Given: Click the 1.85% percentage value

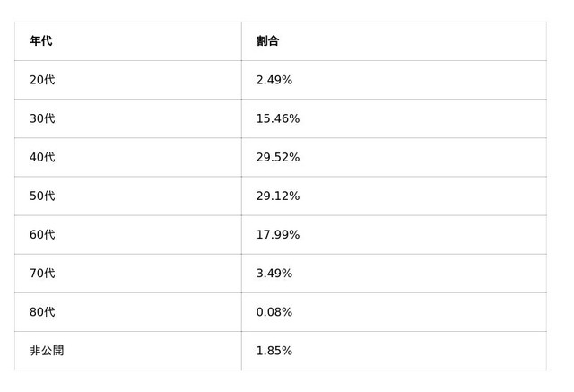Looking at the screenshot, I should [274, 350].
